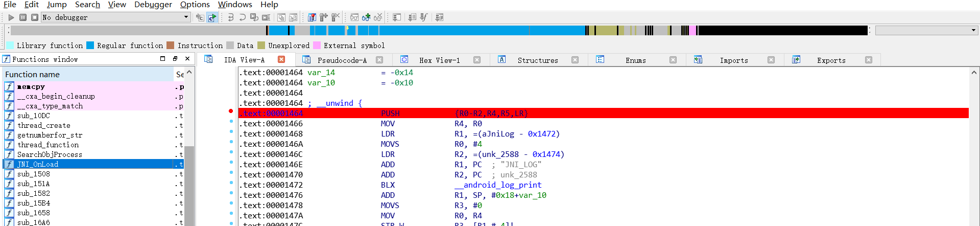Switch to the Hex View-1 tab

[x=439, y=60]
